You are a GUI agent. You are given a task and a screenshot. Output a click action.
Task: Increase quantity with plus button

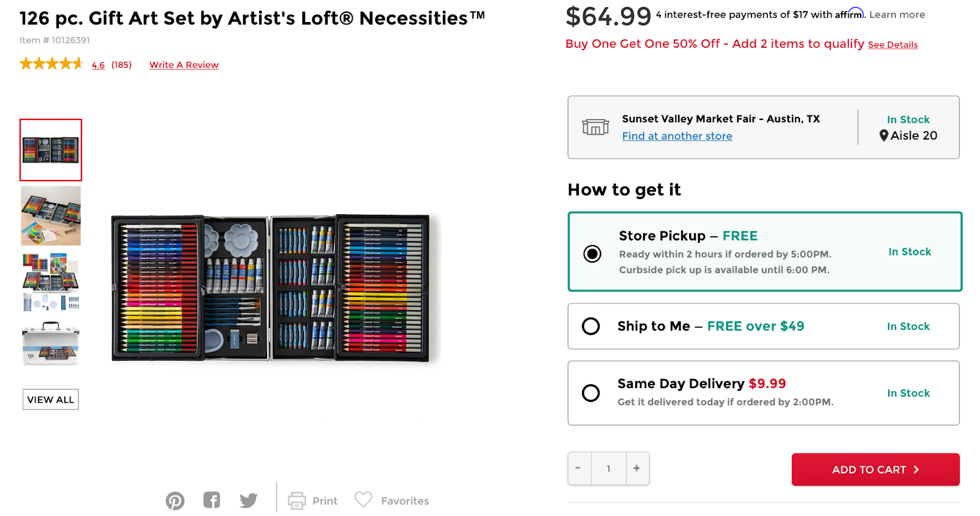pyautogui.click(x=637, y=468)
